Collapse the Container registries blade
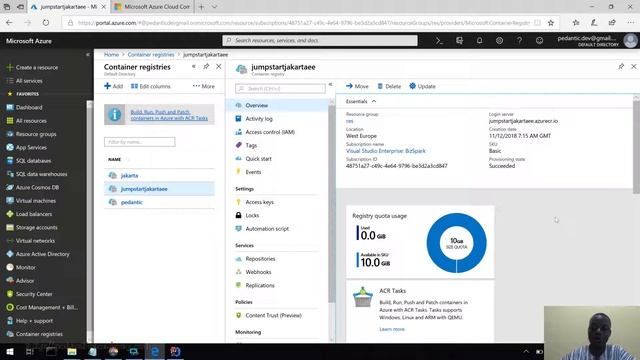Viewport: 640px width, 360px height. (193, 66)
